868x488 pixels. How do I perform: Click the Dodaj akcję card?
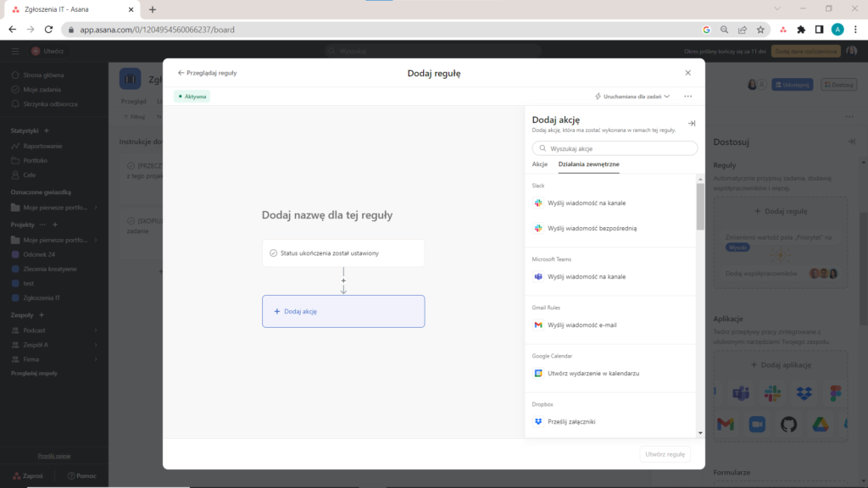[x=343, y=312]
